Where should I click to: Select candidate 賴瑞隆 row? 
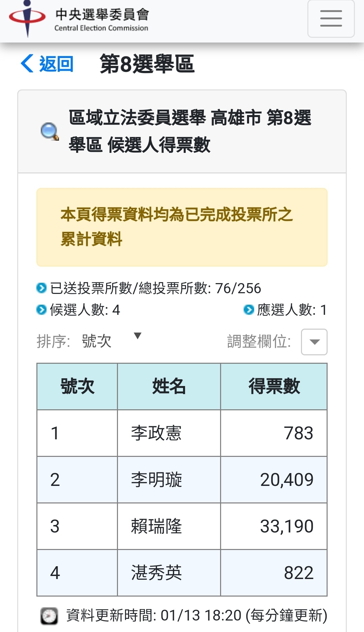pos(182,526)
